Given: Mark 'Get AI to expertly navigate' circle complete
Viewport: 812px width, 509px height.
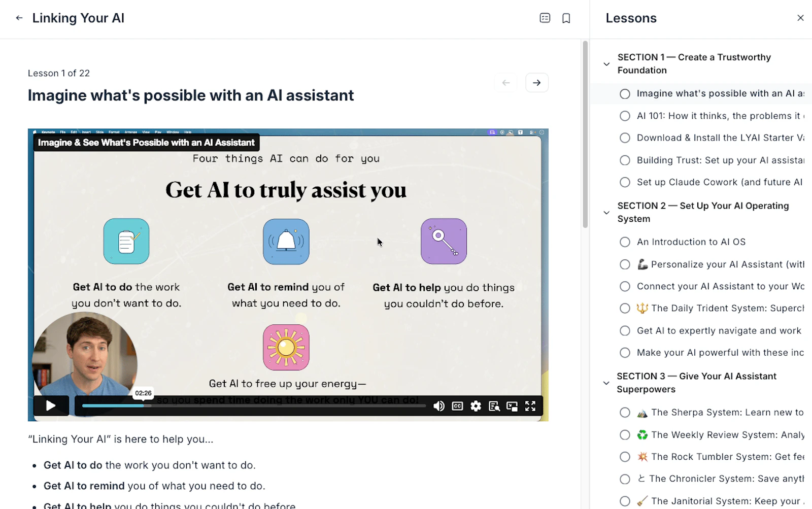Looking at the screenshot, I should click(x=625, y=331).
